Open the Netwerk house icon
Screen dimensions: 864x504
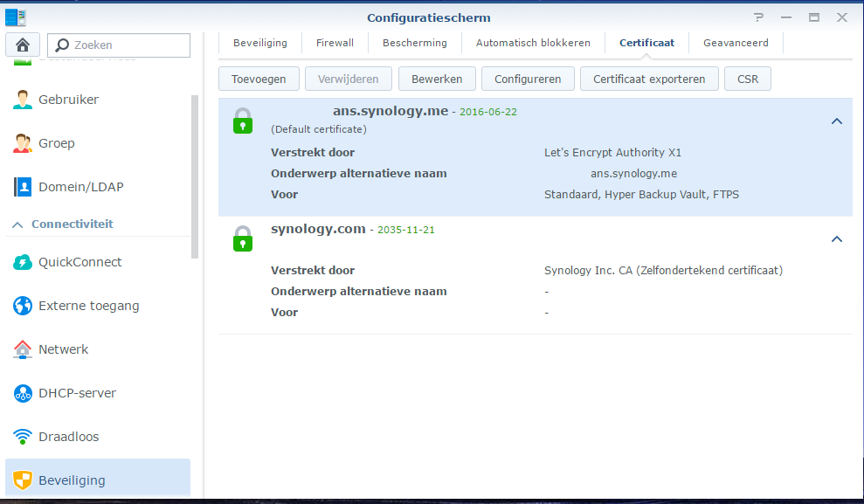point(23,349)
